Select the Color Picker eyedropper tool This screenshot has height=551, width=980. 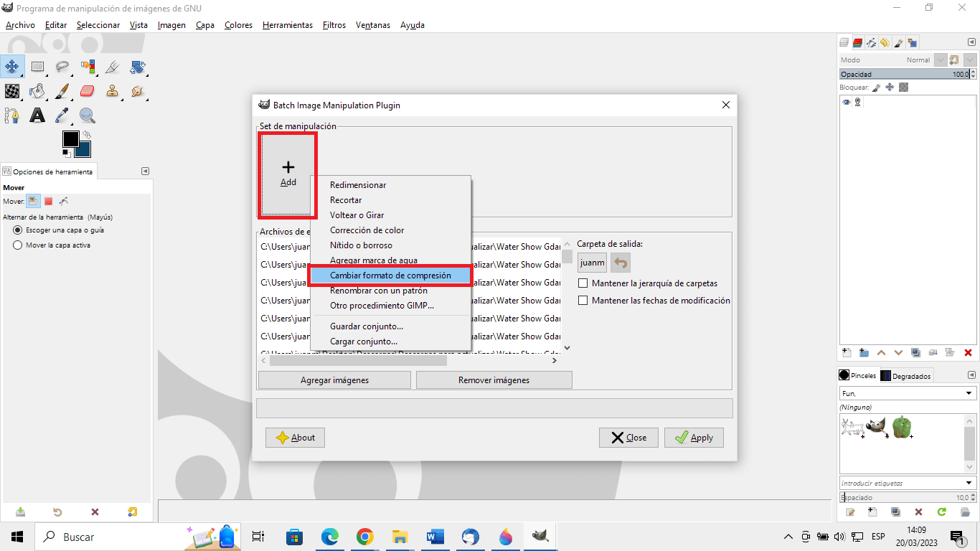[62, 115]
